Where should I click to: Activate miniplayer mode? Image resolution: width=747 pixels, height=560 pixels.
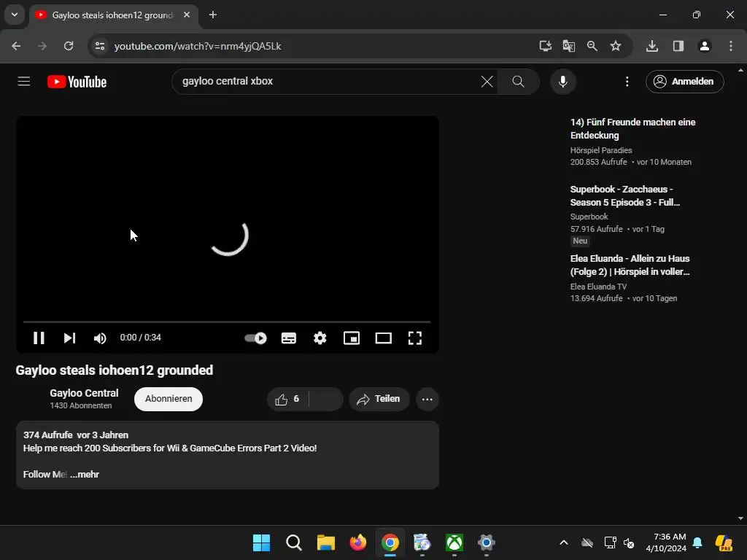(352, 338)
